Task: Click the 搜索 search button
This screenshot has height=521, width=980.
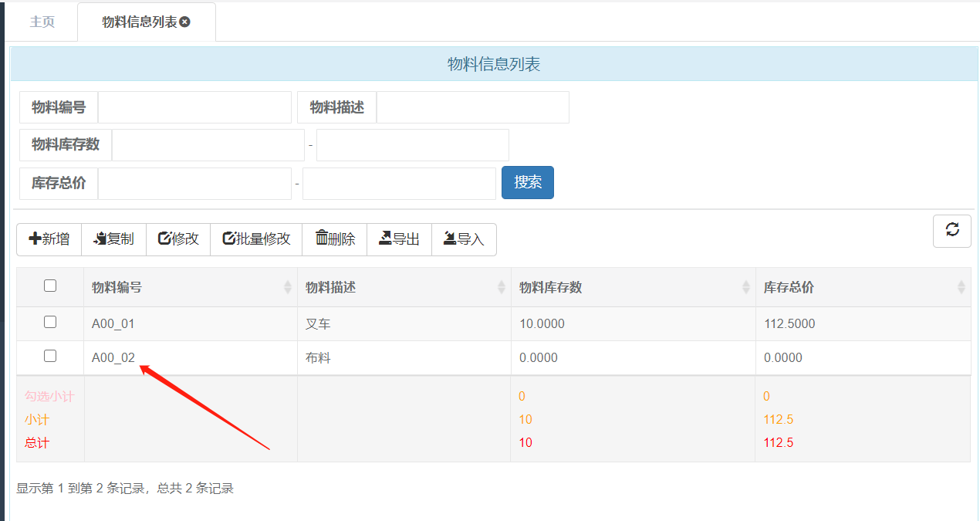Action: [528, 182]
